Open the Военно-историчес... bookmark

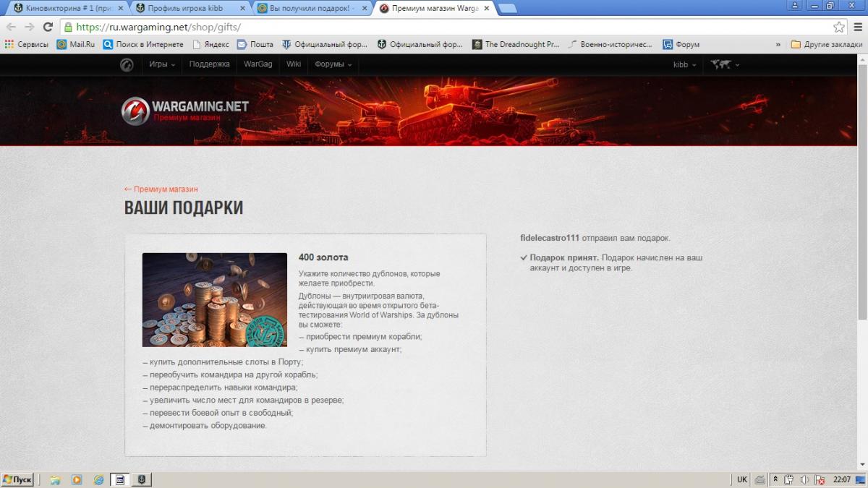click(610, 44)
